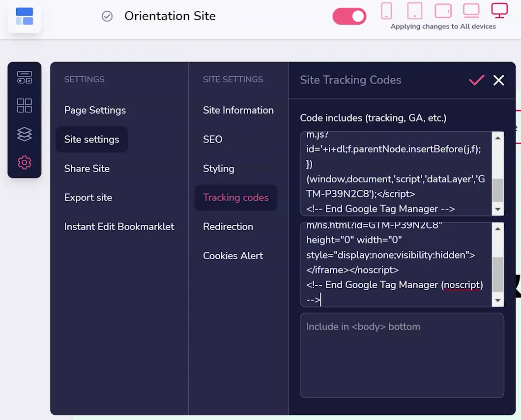Select the tablet landscape device icon
This screenshot has width=521, height=420.
(443, 11)
